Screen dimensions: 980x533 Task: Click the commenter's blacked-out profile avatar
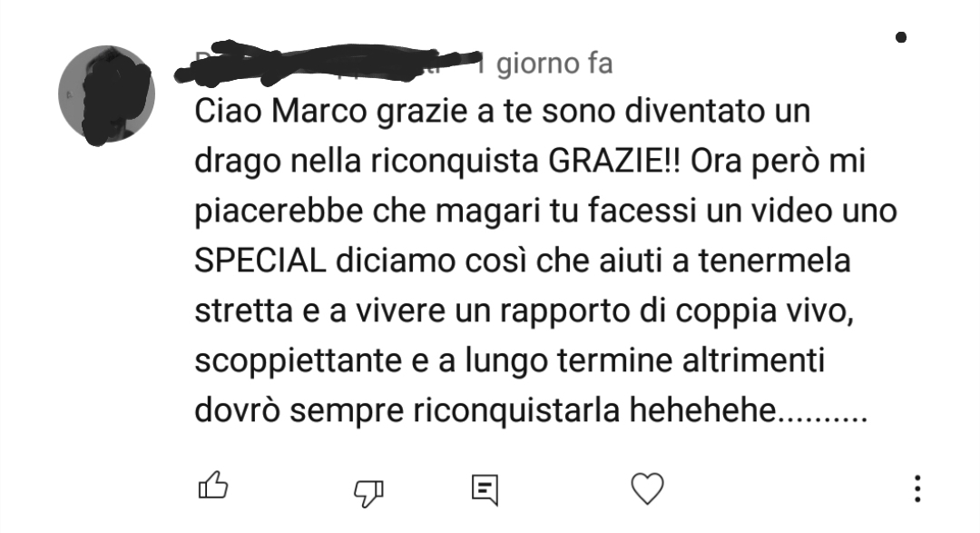(x=107, y=94)
